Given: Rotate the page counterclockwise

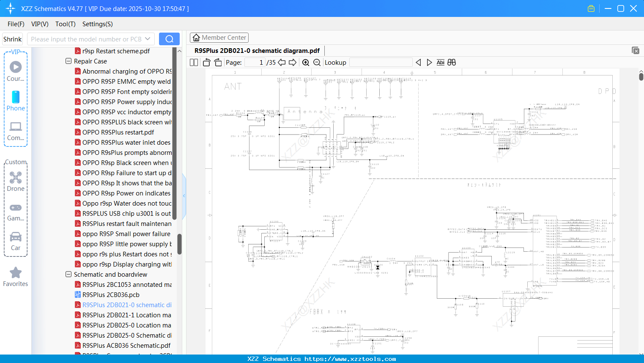Looking at the screenshot, I should pos(207,63).
